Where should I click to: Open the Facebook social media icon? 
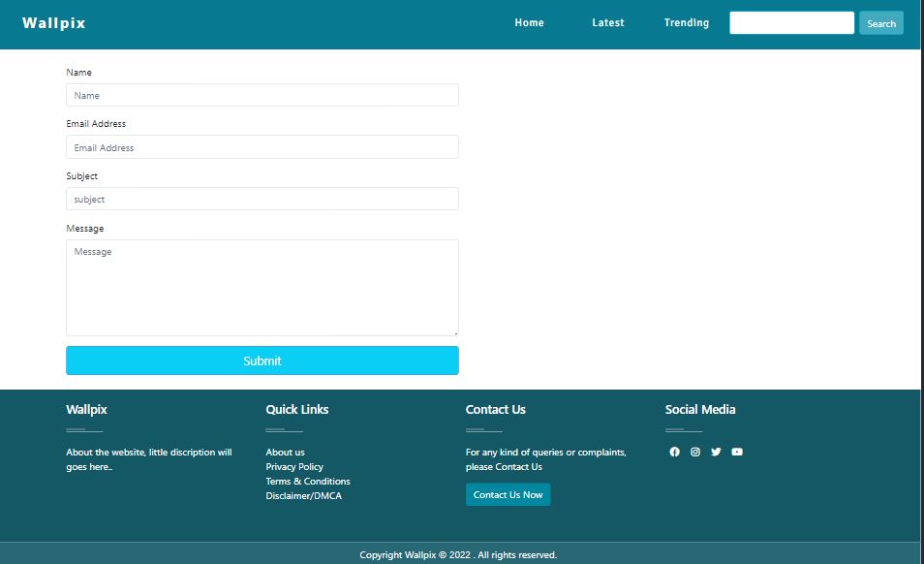coord(675,452)
